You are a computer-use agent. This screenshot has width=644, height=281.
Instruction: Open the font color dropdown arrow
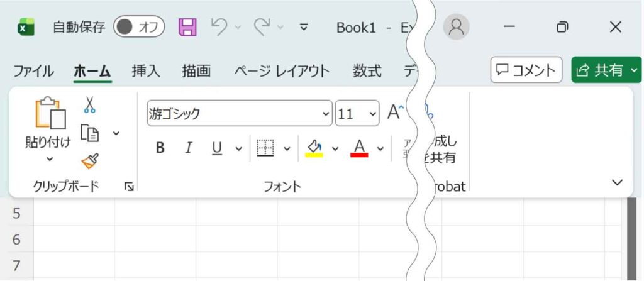[380, 148]
